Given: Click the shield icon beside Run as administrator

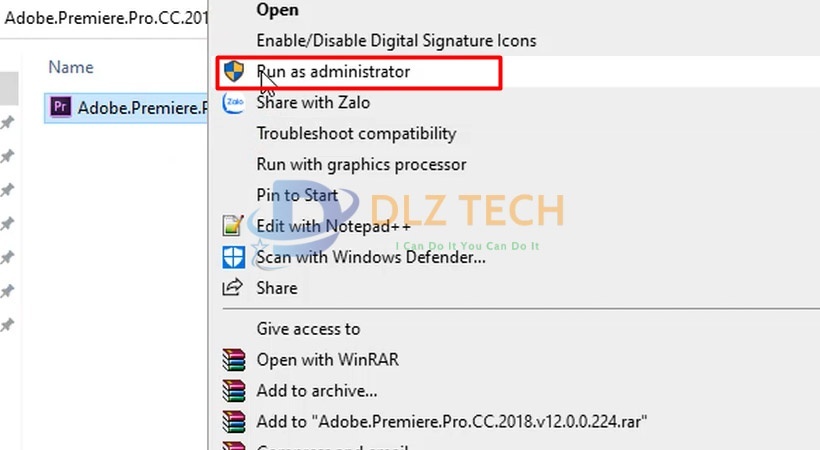Looking at the screenshot, I should pyautogui.click(x=233, y=72).
